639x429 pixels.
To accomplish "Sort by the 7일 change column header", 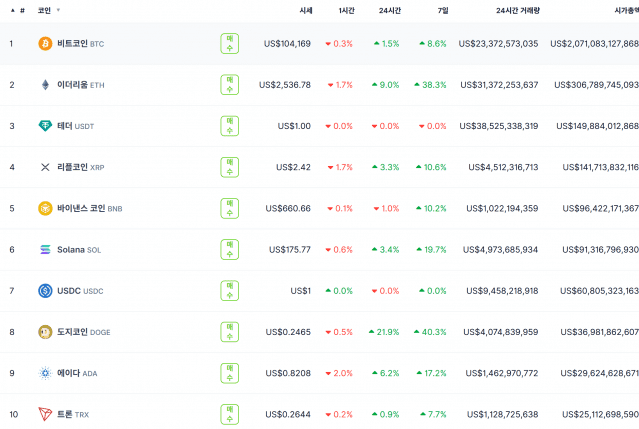I will (x=441, y=10).
